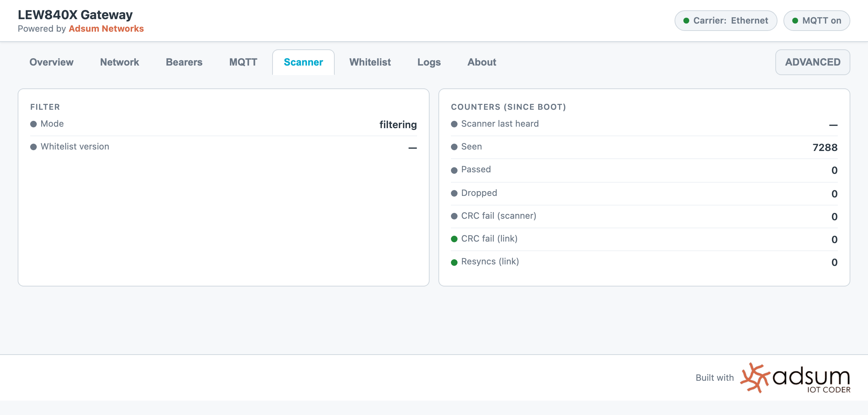Image resolution: width=868 pixels, height=415 pixels.
Task: Click the Resyncs (link) value 0
Action: [x=835, y=263]
